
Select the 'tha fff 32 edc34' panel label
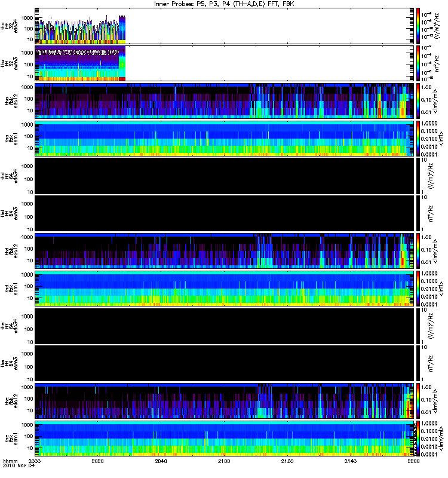pyautogui.click(x=9, y=26)
